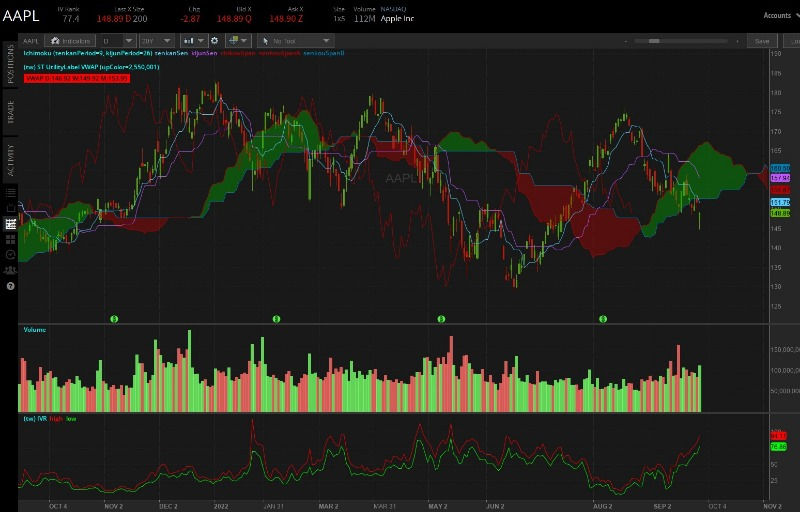Select the highlighted chart view sidebar icon
This screenshot has height=512, width=800.
10,223
